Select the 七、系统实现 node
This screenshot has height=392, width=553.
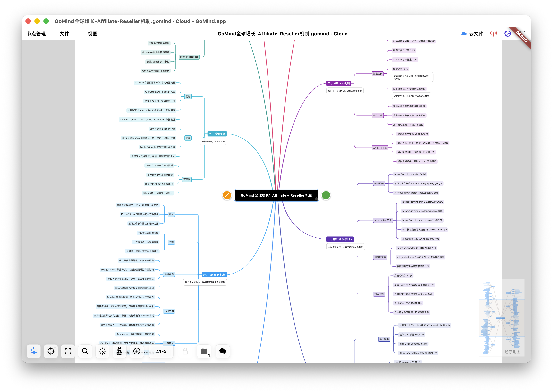(217, 134)
